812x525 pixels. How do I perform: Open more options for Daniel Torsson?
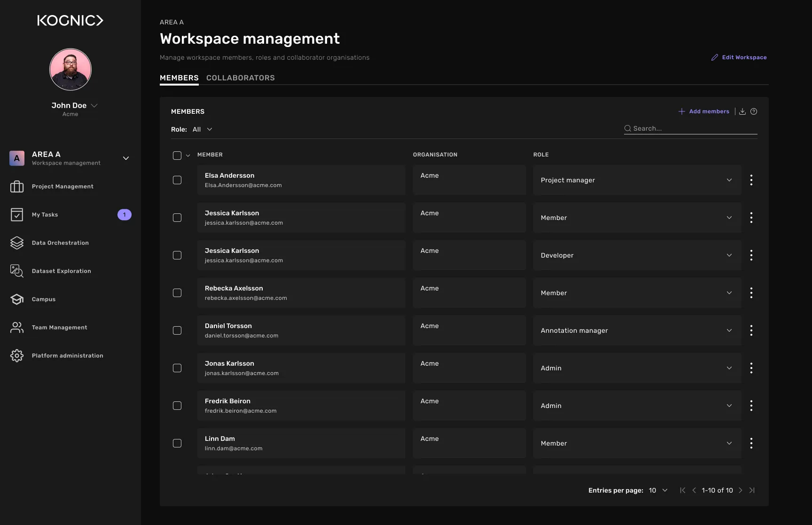tap(751, 330)
